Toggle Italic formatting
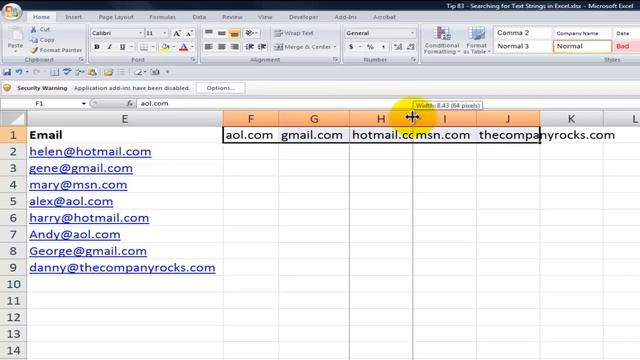Screen dimensions: 640x360 tap(109, 47)
